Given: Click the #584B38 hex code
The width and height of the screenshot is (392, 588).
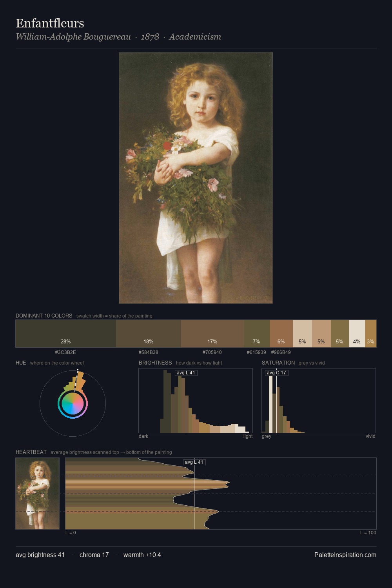Looking at the screenshot, I should click(149, 352).
